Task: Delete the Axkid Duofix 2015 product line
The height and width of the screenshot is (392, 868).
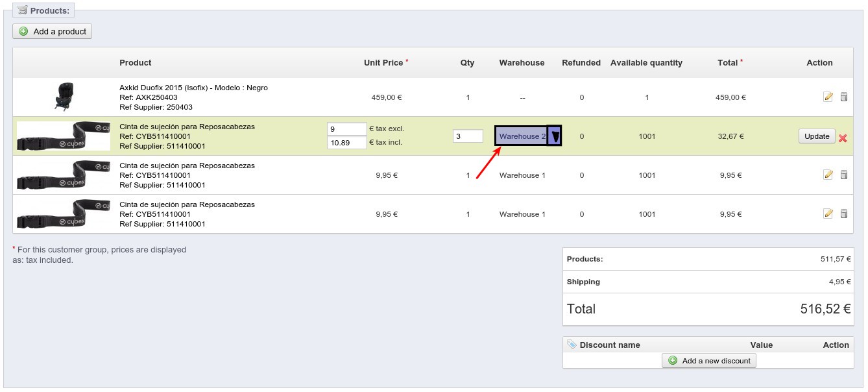Action: click(x=843, y=97)
